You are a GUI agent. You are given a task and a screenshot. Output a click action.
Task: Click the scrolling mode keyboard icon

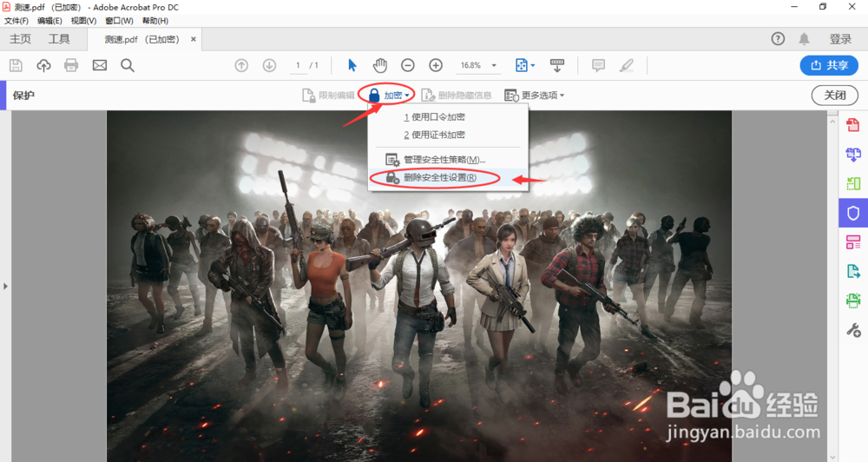pyautogui.click(x=557, y=65)
